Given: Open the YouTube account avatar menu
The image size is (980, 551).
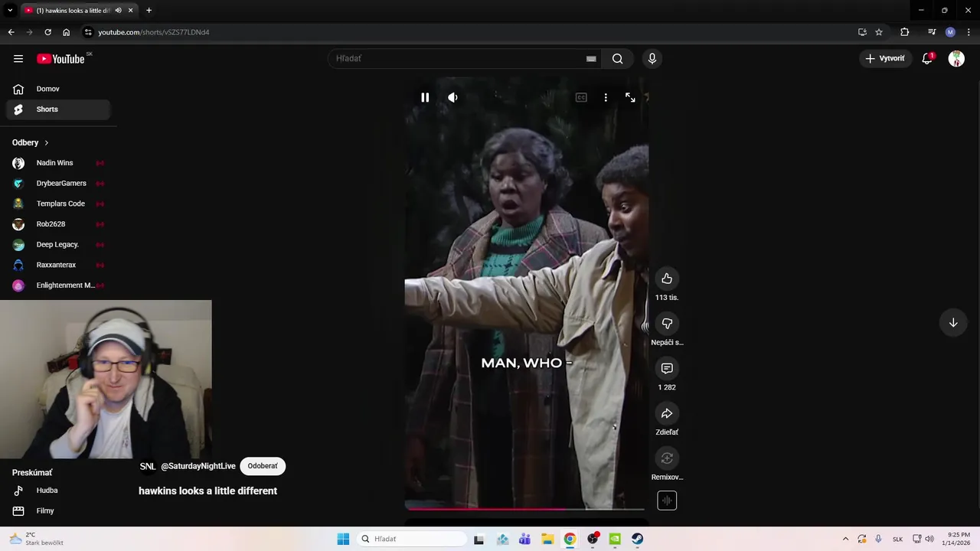Looking at the screenshot, I should [956, 59].
